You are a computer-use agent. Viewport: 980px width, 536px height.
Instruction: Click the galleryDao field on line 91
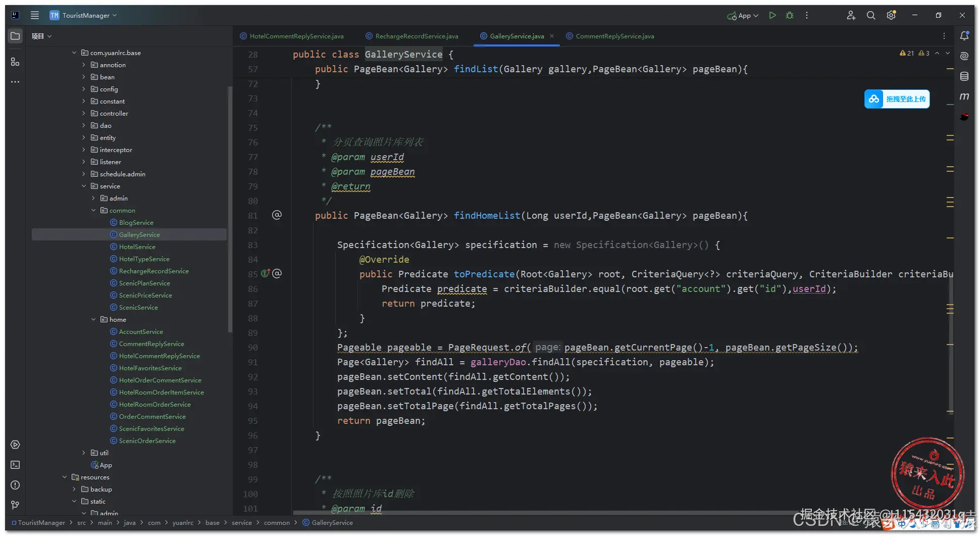click(x=498, y=362)
